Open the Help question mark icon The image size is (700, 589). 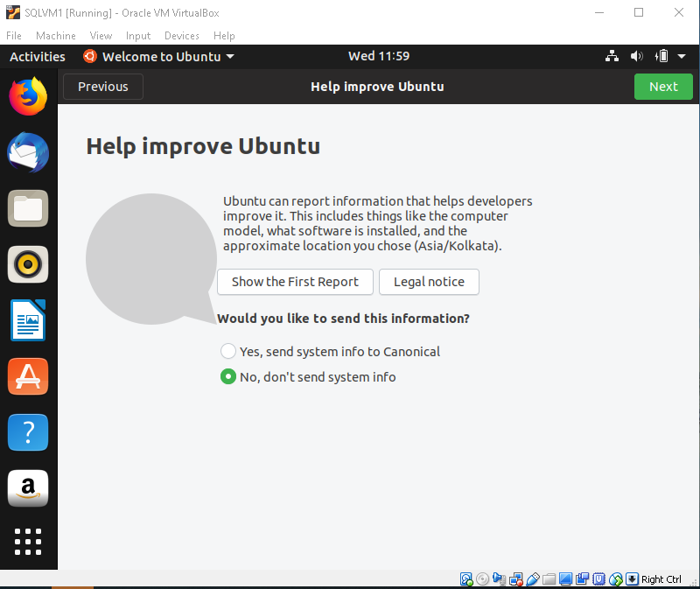tap(28, 432)
